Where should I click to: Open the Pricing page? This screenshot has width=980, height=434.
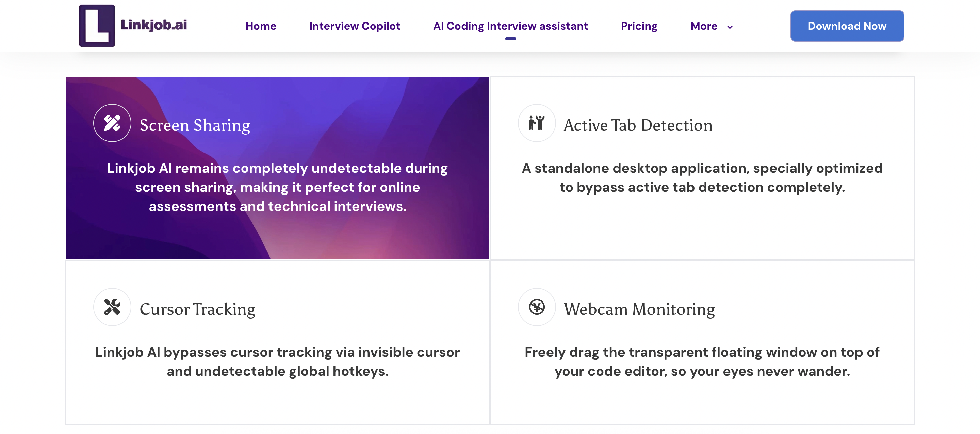point(639,26)
